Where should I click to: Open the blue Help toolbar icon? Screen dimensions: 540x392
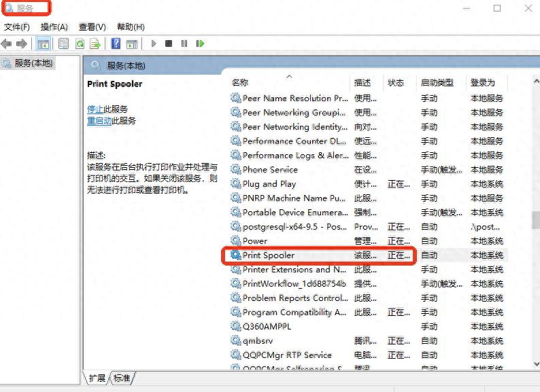[116, 43]
